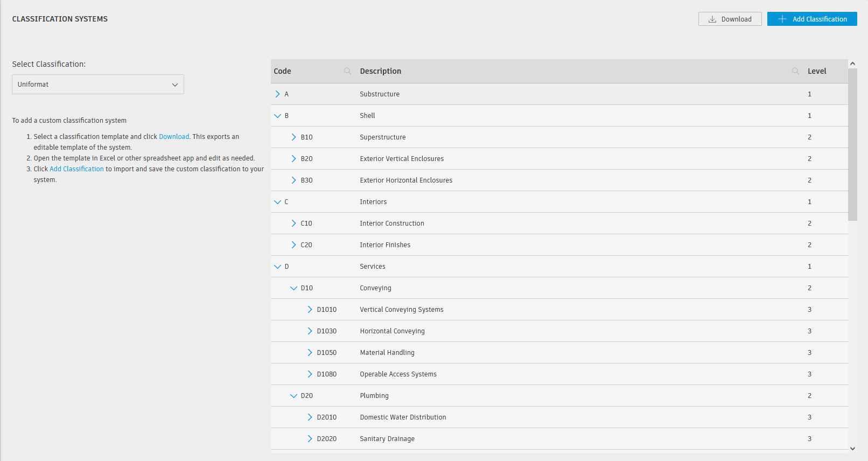This screenshot has height=461, width=868.
Task: Click the scroll up arrow of the table
Action: 852,64
